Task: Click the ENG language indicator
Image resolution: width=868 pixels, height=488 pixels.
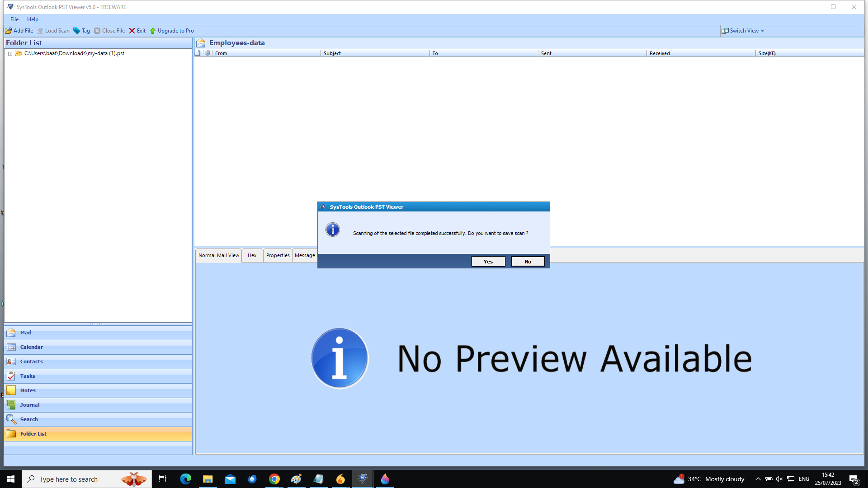Action: [804, 479]
